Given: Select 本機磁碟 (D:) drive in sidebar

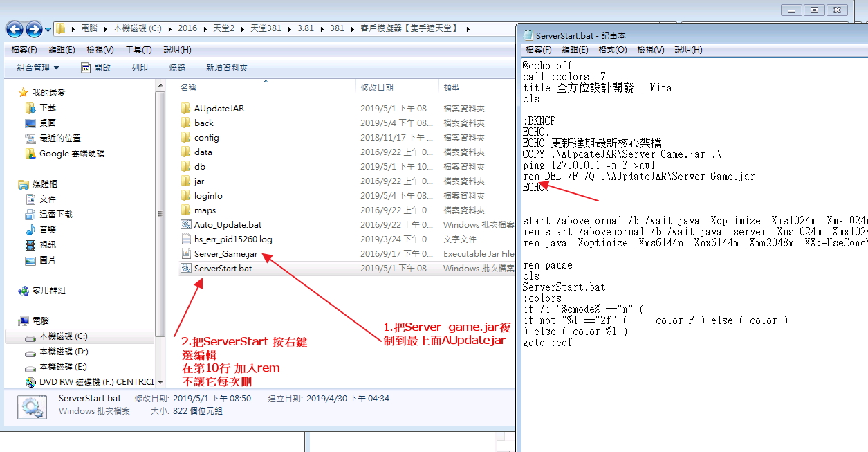Looking at the screenshot, I should pyautogui.click(x=57, y=352).
